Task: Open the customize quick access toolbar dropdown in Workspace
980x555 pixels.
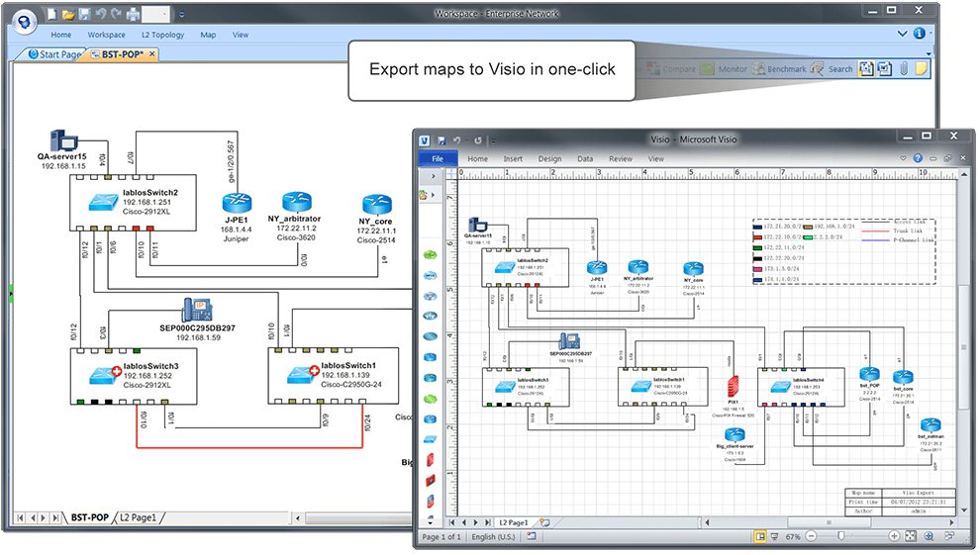Action: point(182,14)
